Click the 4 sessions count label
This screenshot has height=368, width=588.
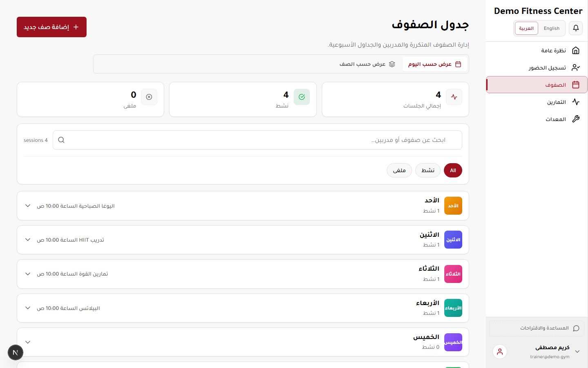point(36,140)
